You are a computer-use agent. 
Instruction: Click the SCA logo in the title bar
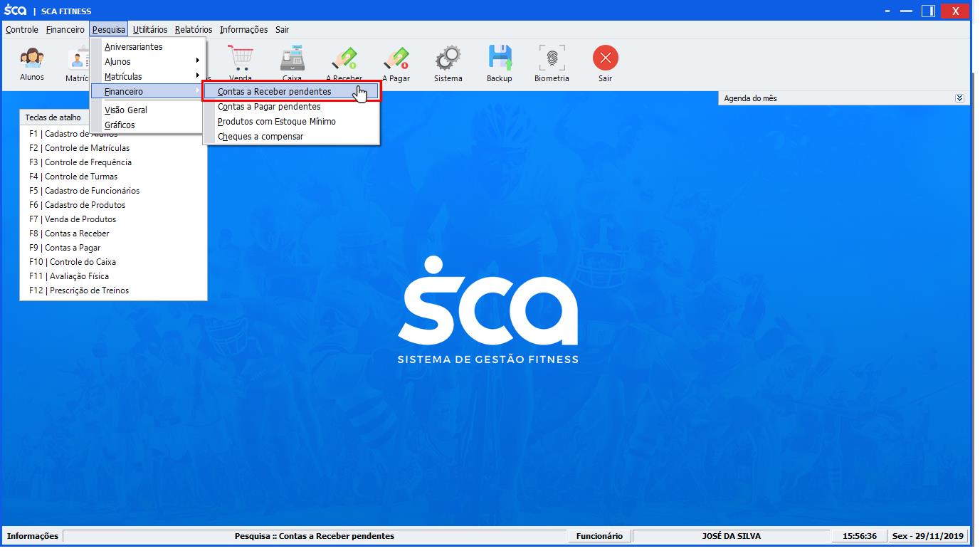pos(15,11)
